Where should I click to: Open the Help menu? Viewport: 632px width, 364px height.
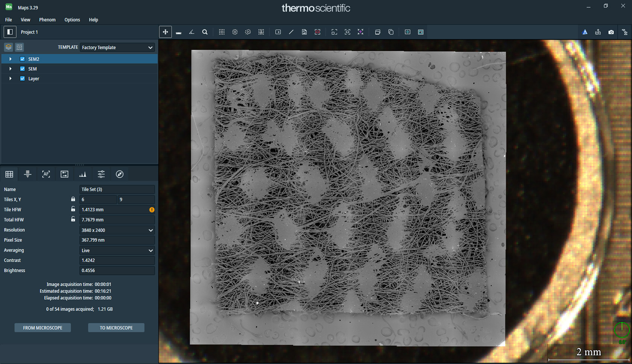click(x=93, y=20)
